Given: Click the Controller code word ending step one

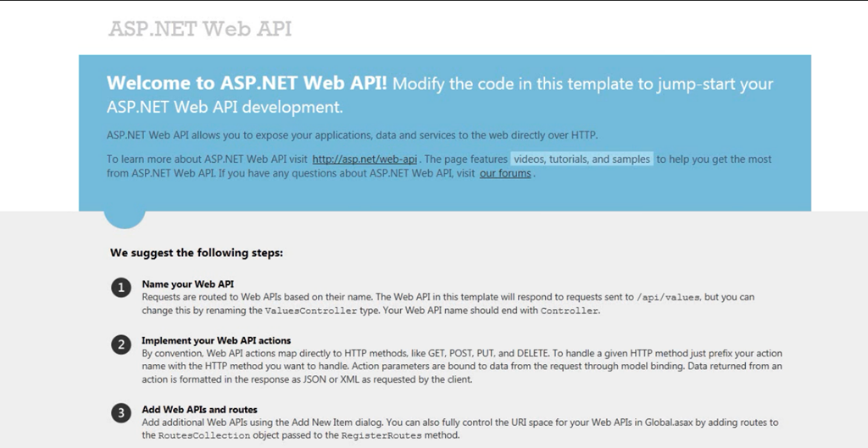Looking at the screenshot, I should (x=569, y=311).
